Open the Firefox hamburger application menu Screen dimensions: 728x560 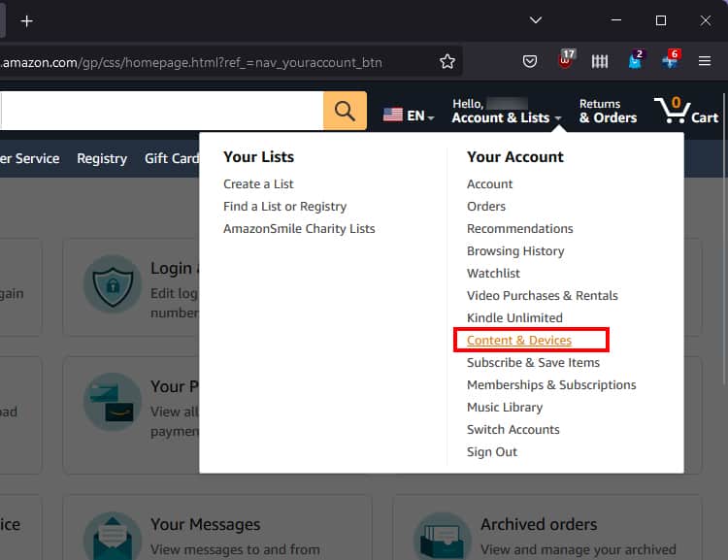coord(705,61)
